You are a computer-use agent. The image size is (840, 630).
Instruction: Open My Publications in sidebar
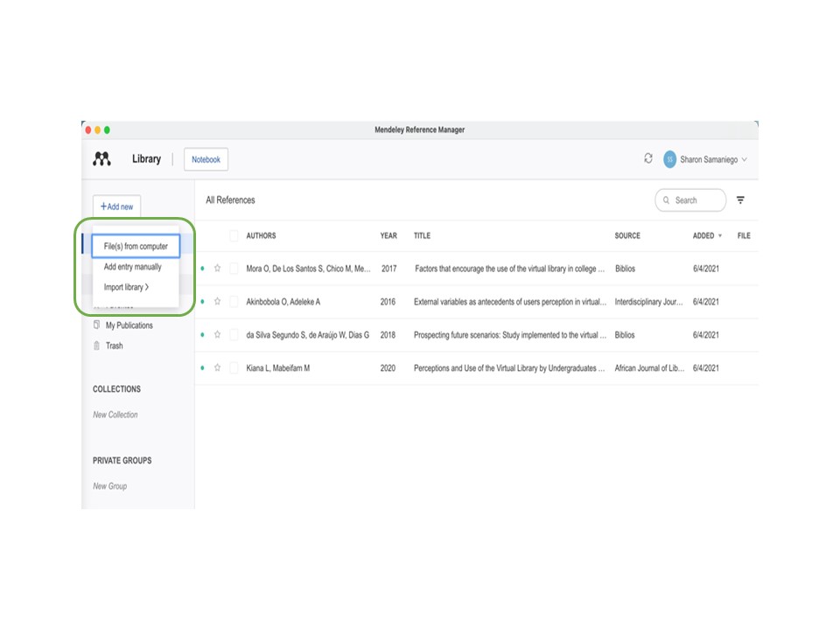click(x=129, y=325)
